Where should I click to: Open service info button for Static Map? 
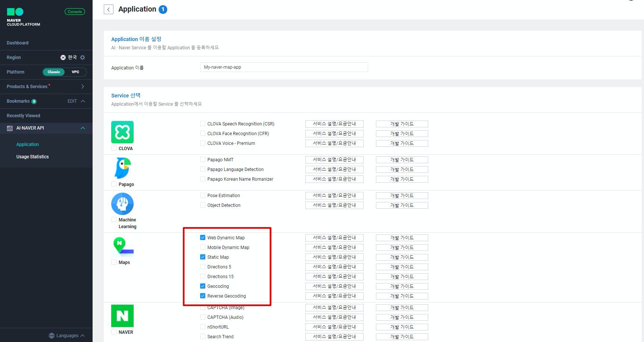pos(335,257)
